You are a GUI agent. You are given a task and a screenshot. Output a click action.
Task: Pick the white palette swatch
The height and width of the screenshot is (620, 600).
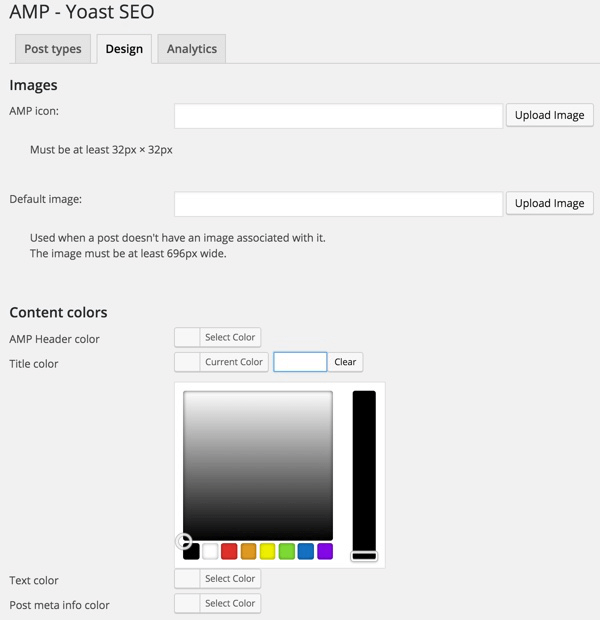pos(210,551)
